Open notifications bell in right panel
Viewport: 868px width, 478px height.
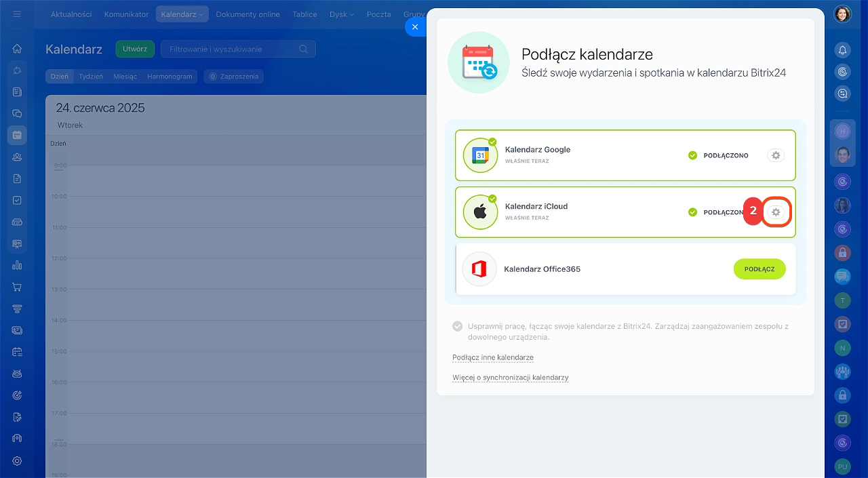(x=842, y=50)
